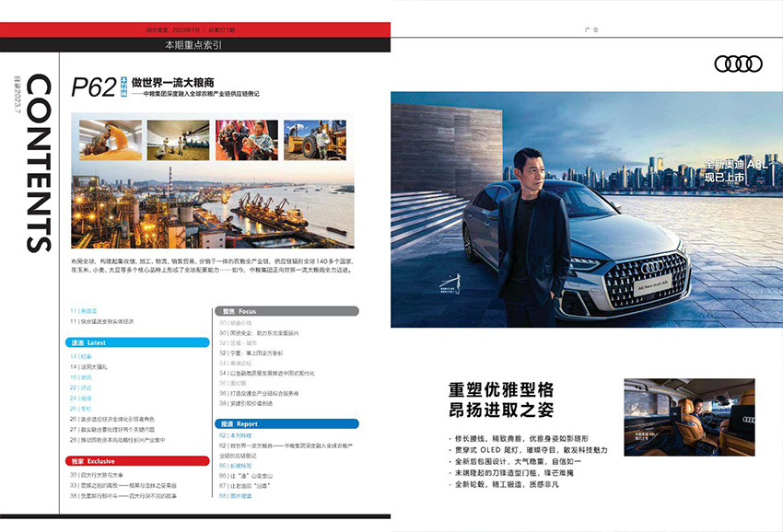Click the summary paragraph beginning '布局全球'
The width and height of the screenshot is (783, 532).
pos(213,265)
